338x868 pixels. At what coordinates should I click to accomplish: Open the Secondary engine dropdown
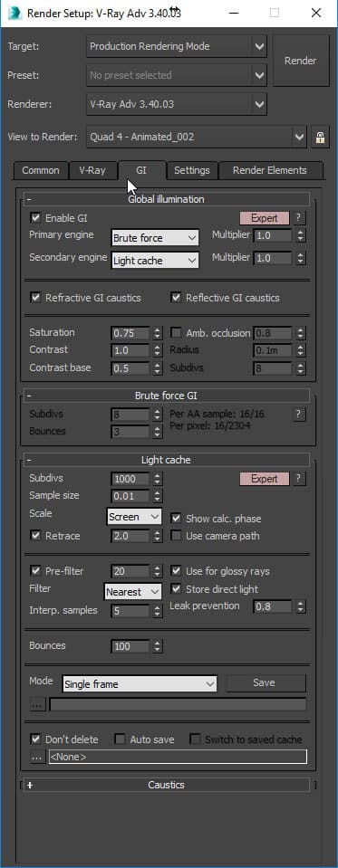coord(155,260)
